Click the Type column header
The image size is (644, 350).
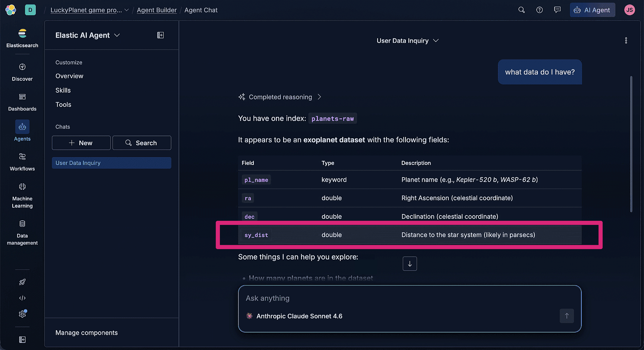pos(328,163)
